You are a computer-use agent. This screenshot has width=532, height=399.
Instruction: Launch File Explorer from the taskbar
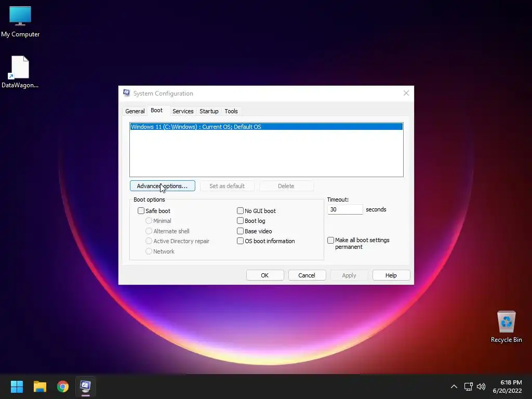pyautogui.click(x=39, y=386)
